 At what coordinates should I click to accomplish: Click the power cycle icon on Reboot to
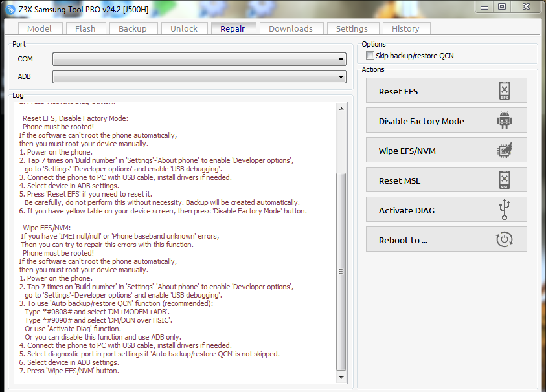point(504,239)
